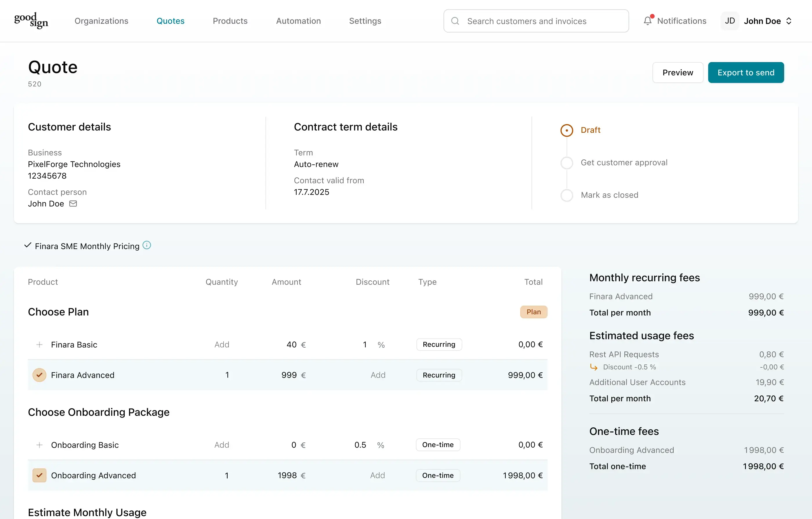Expand the John Doe user menu chevron
The image size is (812, 519).
[789, 21]
